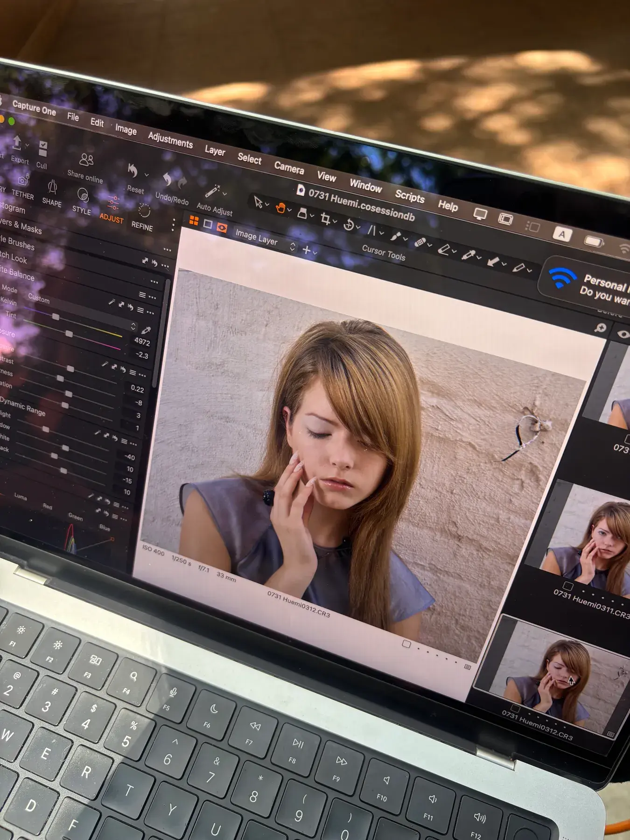The height and width of the screenshot is (840, 630).
Task: Pick the Erase Mask eraser tool
Action: tap(443, 249)
